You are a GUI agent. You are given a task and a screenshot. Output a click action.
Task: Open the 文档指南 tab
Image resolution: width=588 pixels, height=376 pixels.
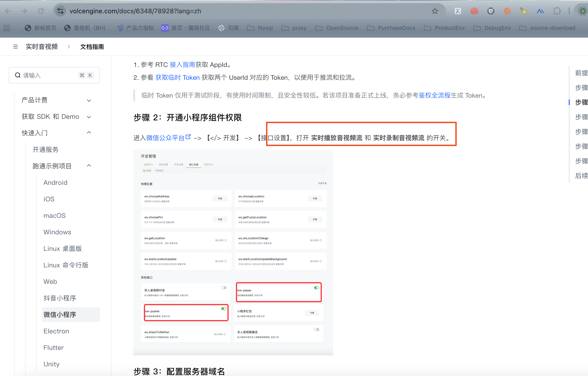coord(92,47)
